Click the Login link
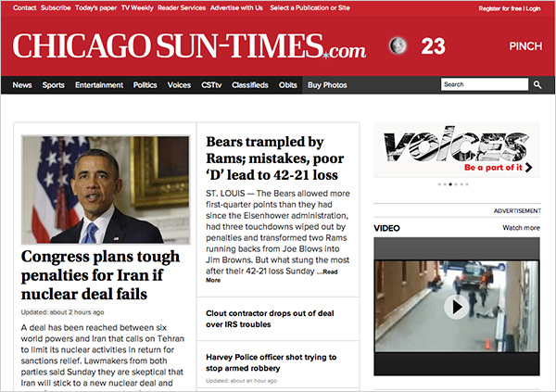This screenshot has height=392, width=556. click(x=534, y=8)
